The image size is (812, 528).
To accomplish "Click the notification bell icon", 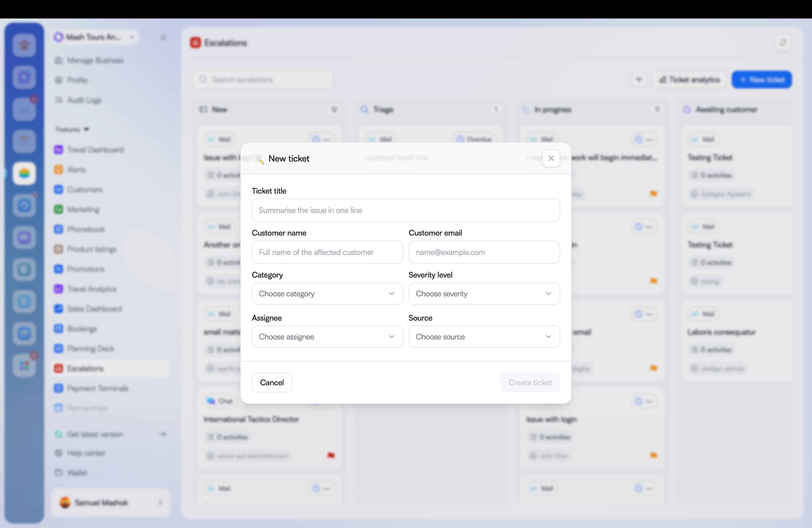I will [x=163, y=37].
